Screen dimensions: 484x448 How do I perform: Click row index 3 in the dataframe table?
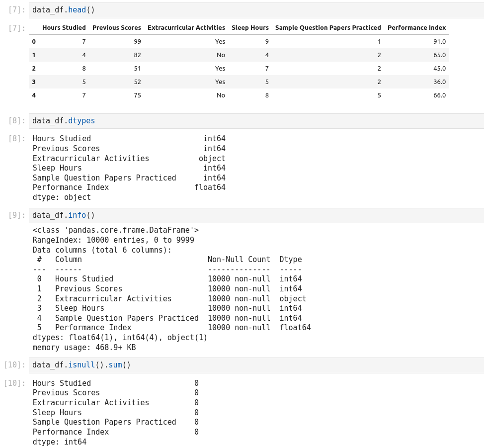coord(34,82)
